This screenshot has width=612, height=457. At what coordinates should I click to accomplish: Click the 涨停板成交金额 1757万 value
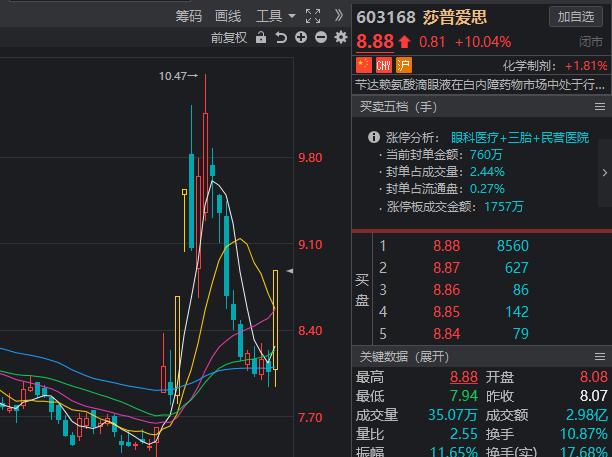pyautogui.click(x=503, y=207)
